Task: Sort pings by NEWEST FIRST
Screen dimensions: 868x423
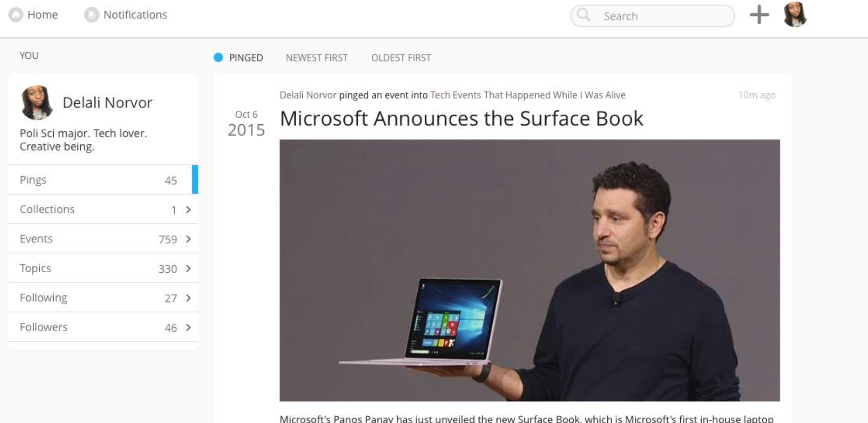Action: coord(317,58)
